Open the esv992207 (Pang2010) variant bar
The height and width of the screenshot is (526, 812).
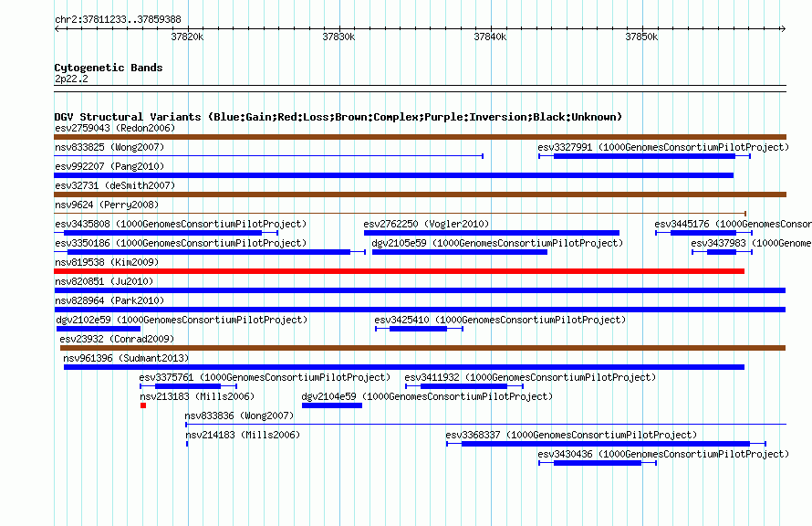[x=393, y=175]
